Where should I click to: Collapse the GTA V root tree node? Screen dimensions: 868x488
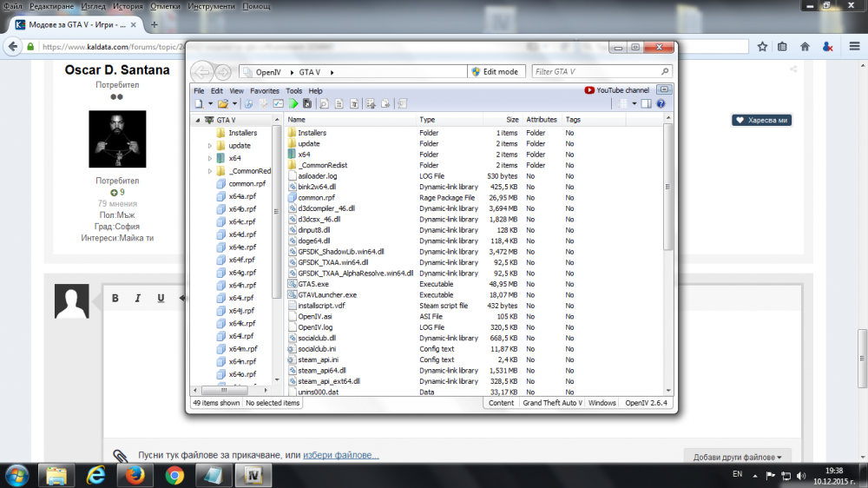198,120
